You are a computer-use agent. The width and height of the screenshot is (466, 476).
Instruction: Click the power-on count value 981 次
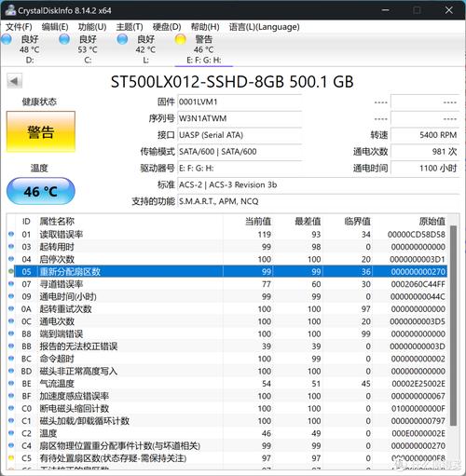[x=425, y=152]
